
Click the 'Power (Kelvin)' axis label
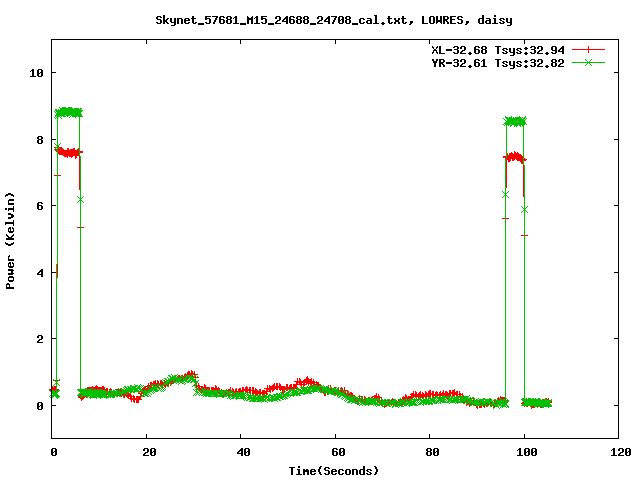pyautogui.click(x=10, y=241)
